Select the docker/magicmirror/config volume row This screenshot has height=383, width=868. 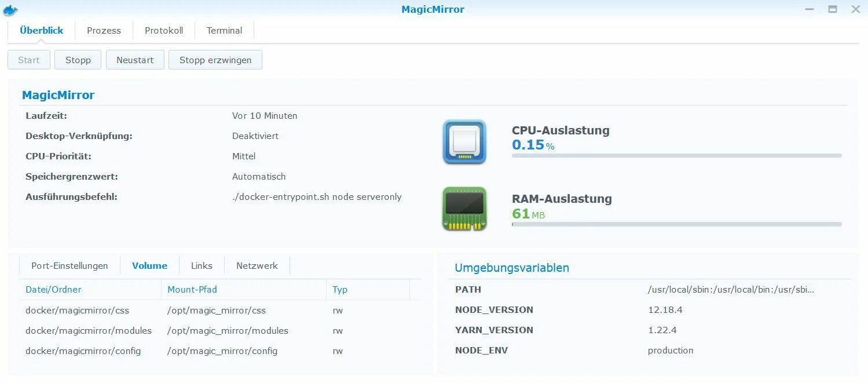click(x=83, y=351)
